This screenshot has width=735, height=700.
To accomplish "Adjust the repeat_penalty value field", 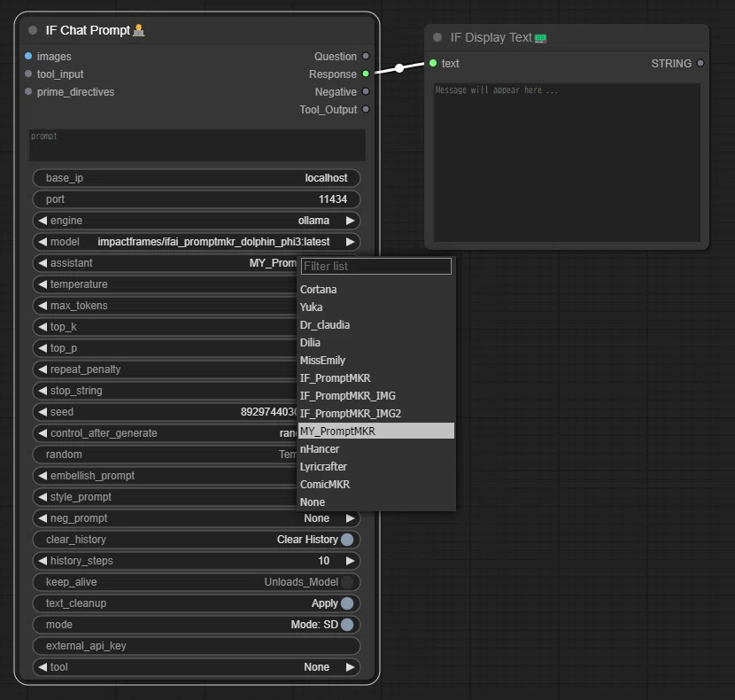I will (164, 369).
